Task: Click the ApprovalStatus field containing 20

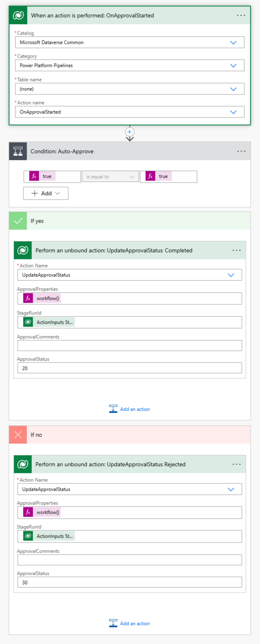Action: (130, 368)
